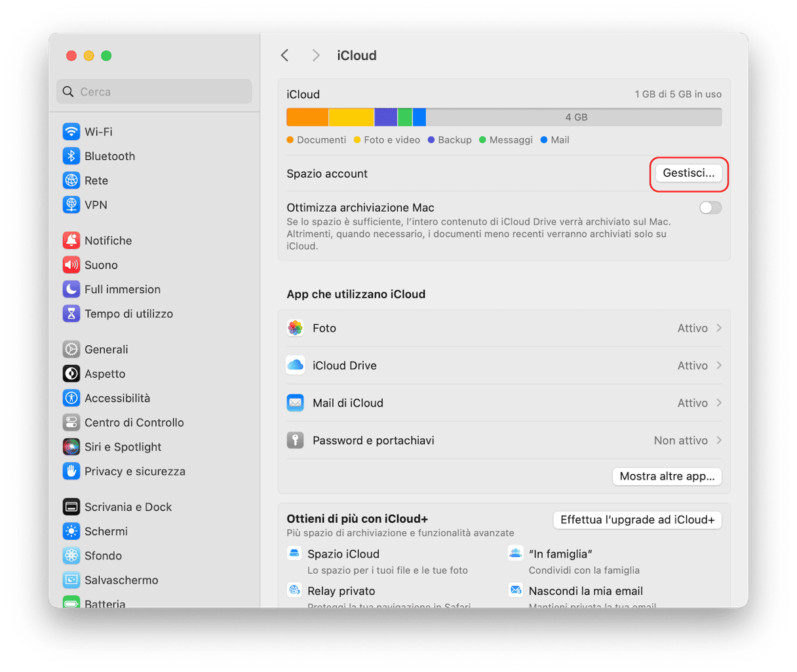Click the yellow Foto e video segment

(351, 117)
